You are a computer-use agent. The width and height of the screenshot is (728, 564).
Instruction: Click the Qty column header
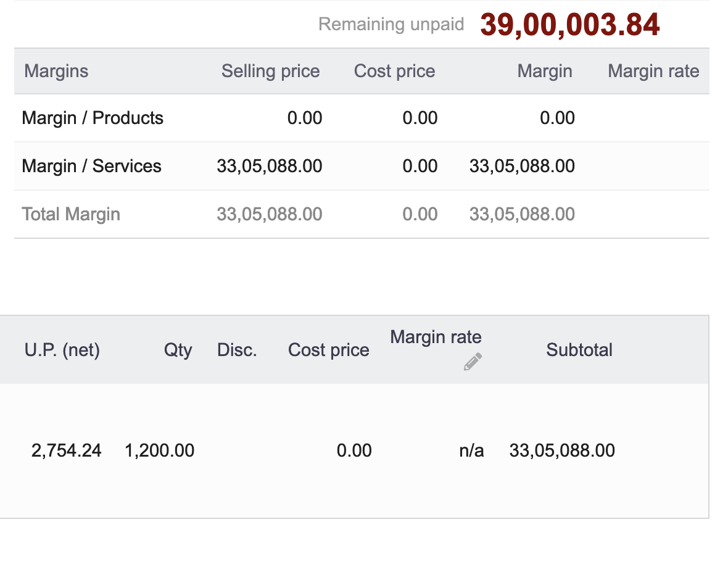click(x=178, y=350)
